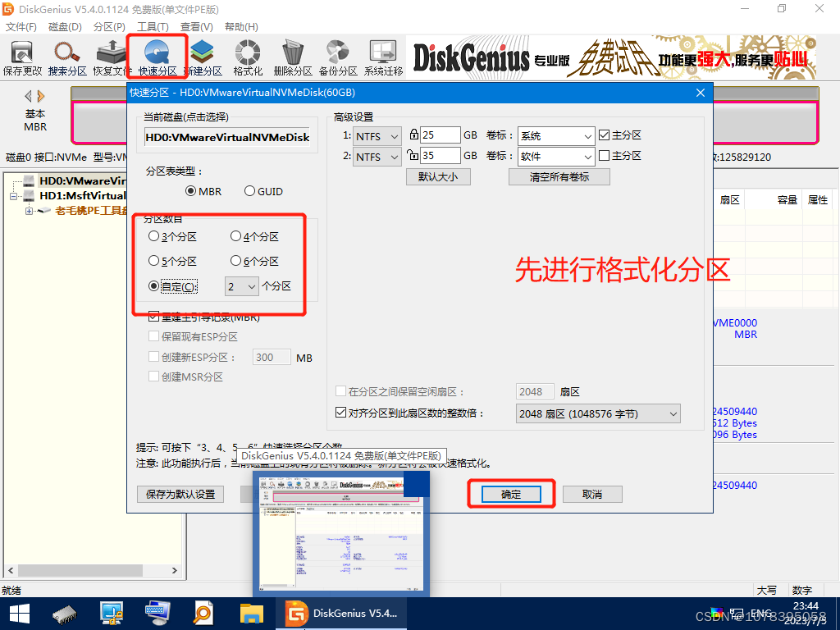Open System Migration (系统迁移) toolbar icon
This screenshot has height=630, width=840.
pos(384,58)
